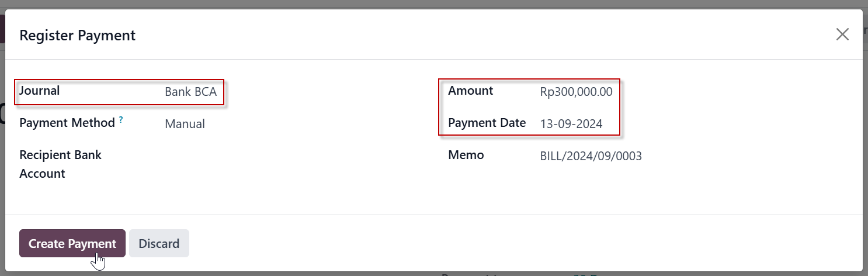Click the Payment Date label
Viewport: 868px width, 276px height.
487,123
